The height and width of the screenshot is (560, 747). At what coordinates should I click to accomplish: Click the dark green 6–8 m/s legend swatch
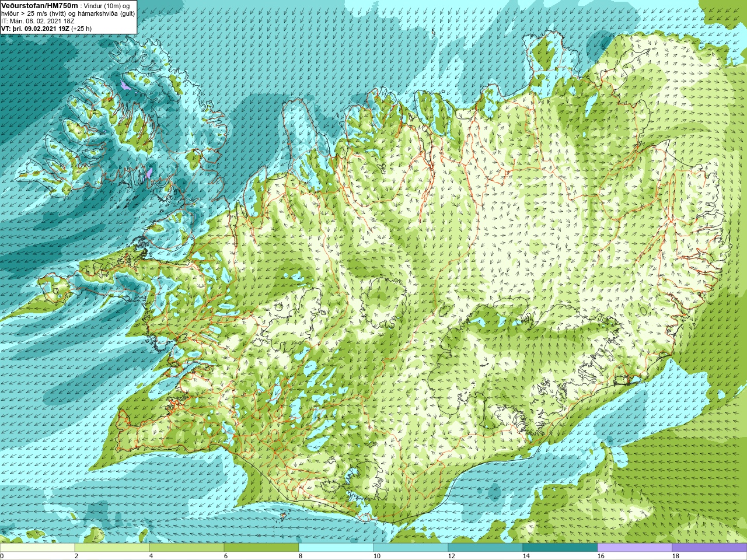[x=261, y=548]
